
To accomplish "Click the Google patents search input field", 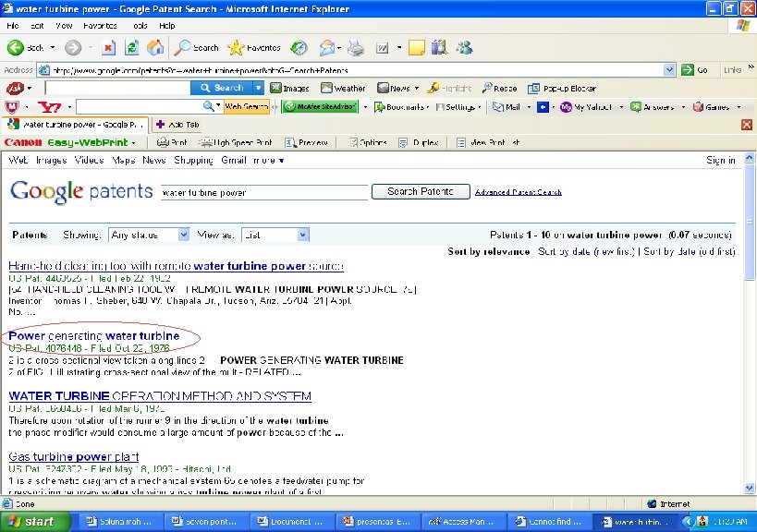I will [x=264, y=192].
